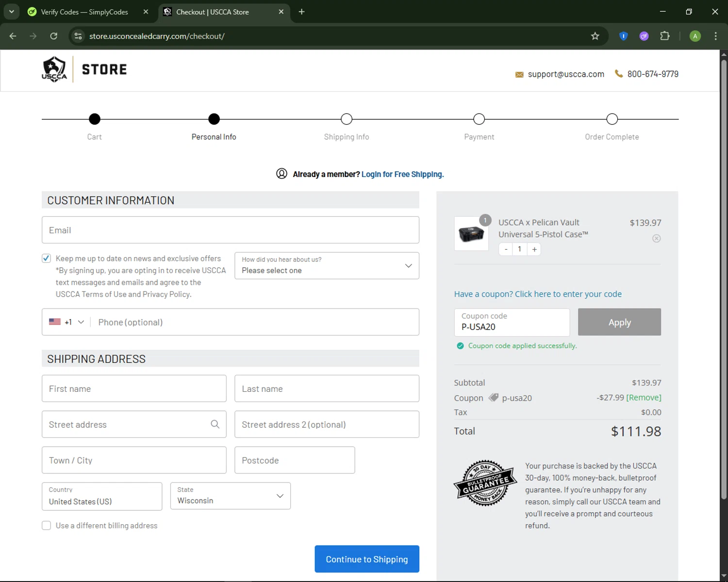Click the member account user icon
The image size is (728, 582).
[281, 174]
